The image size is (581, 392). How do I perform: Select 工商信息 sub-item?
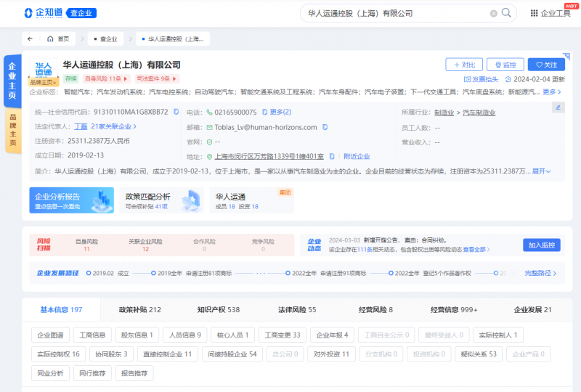click(x=92, y=335)
